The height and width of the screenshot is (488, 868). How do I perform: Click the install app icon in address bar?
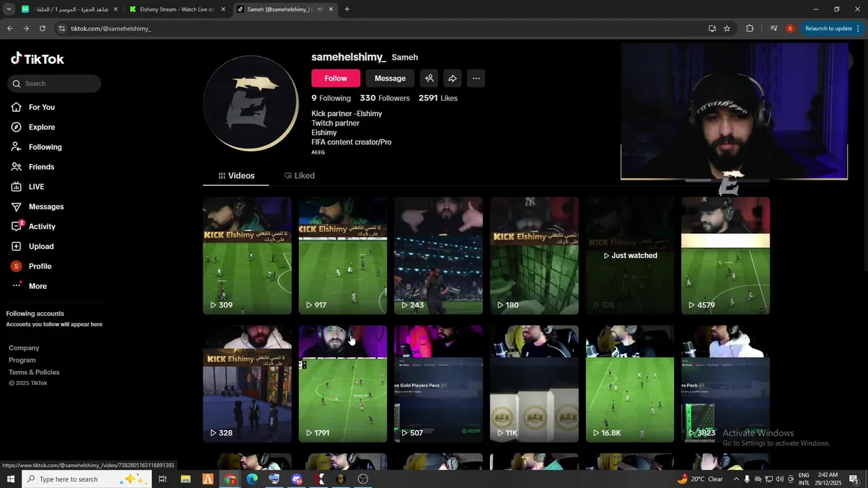(712, 28)
